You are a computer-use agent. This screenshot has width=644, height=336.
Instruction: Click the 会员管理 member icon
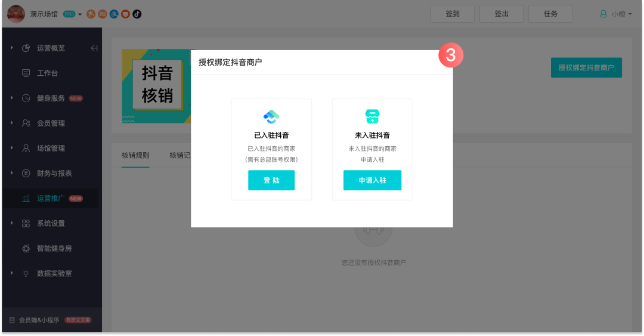tap(26, 123)
